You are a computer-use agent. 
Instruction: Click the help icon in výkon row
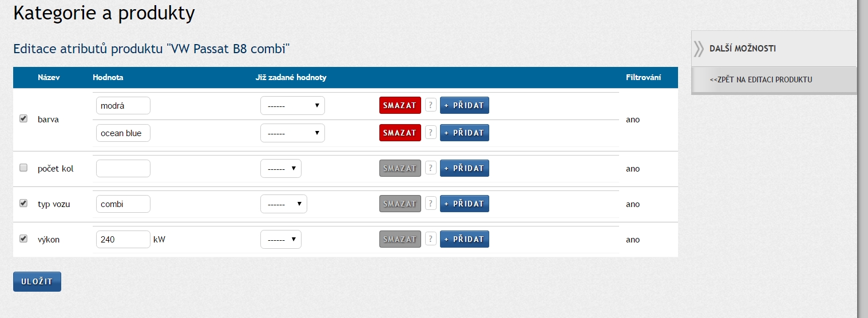pos(431,239)
